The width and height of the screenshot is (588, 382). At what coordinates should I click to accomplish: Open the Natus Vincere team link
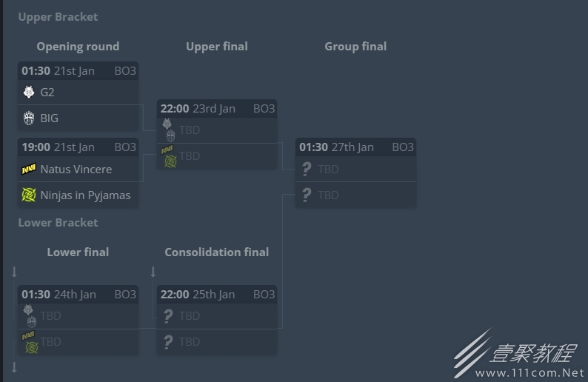(x=76, y=169)
